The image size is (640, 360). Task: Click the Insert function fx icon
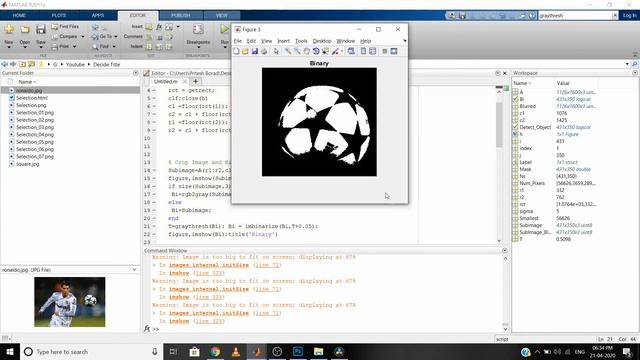click(x=159, y=27)
